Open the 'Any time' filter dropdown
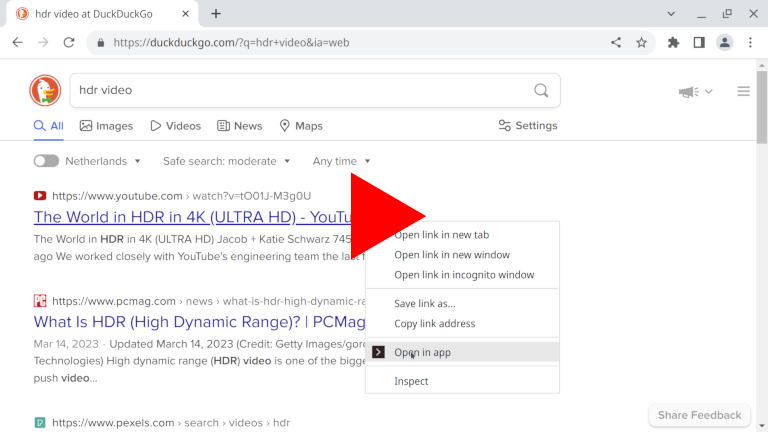The image size is (768, 432). click(341, 161)
